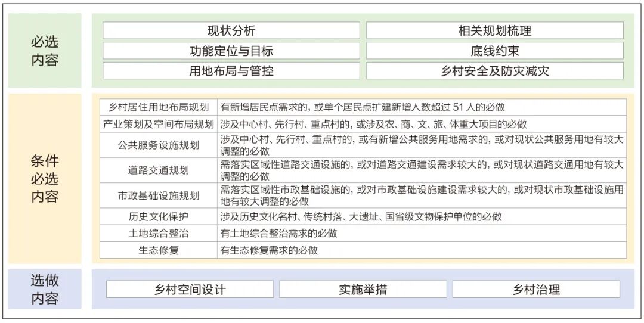Select the 乡村空间设计 box
The height and width of the screenshot is (323, 644).
(x=190, y=290)
